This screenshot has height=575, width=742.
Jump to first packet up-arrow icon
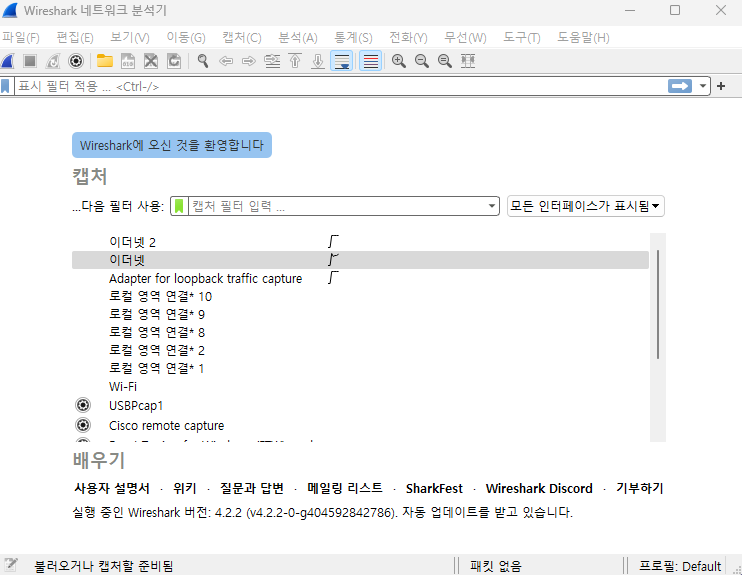tap(295, 61)
